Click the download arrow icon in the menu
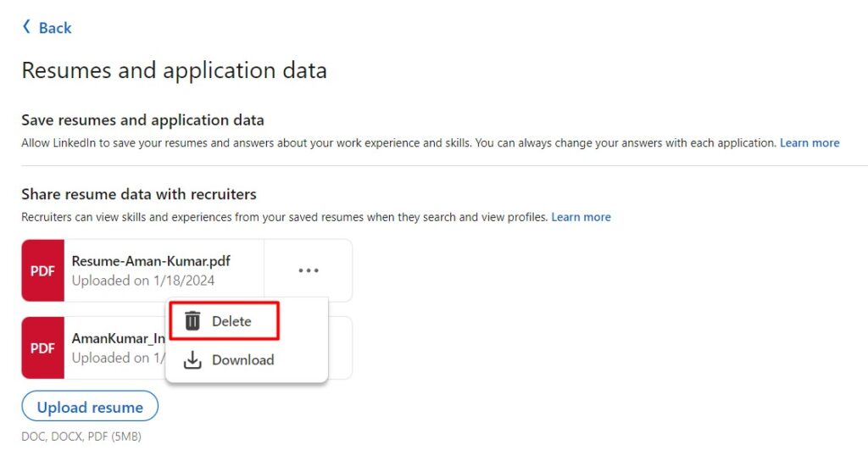This screenshot has width=868, height=456. (x=193, y=359)
